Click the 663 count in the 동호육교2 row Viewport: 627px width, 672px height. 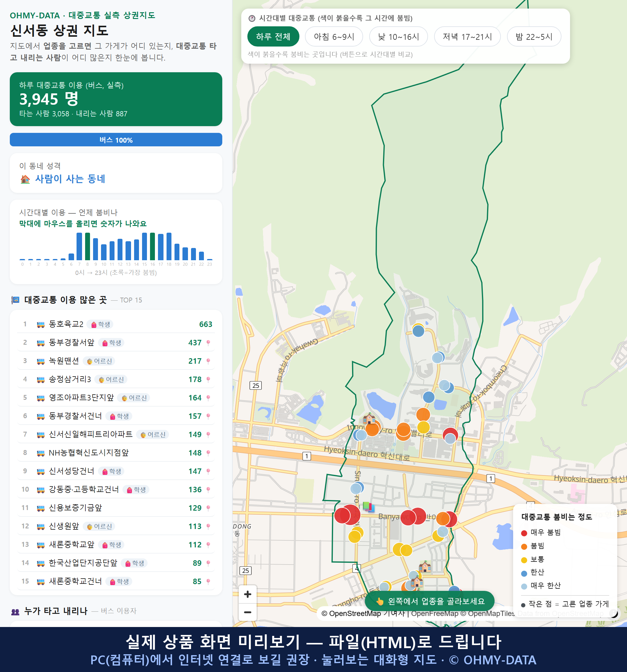tap(205, 325)
